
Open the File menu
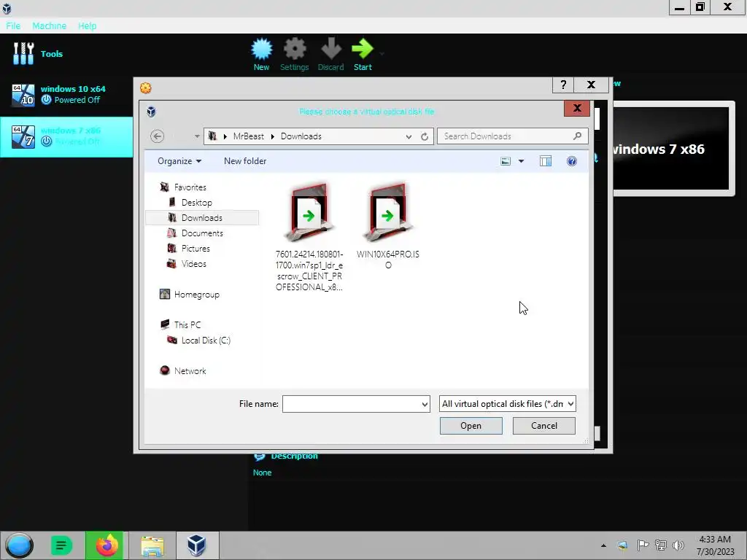pyautogui.click(x=13, y=26)
